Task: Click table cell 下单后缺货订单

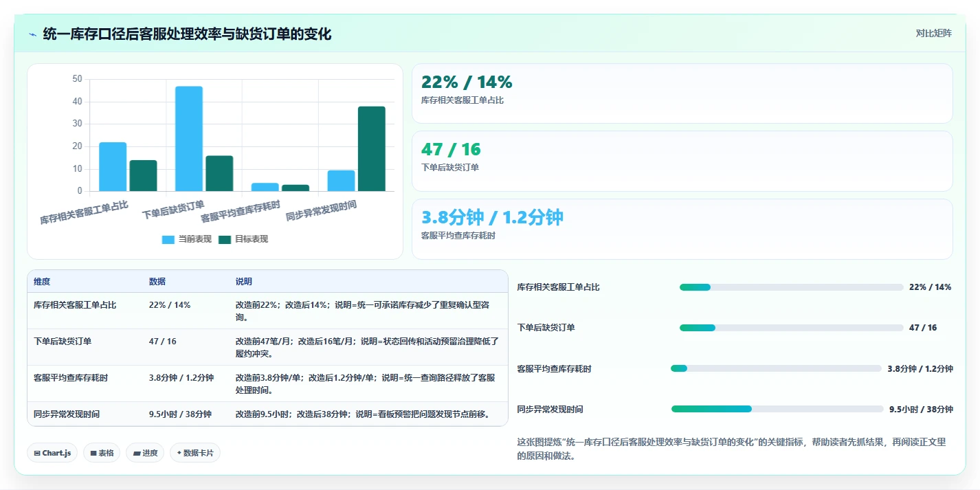Action: tap(63, 341)
